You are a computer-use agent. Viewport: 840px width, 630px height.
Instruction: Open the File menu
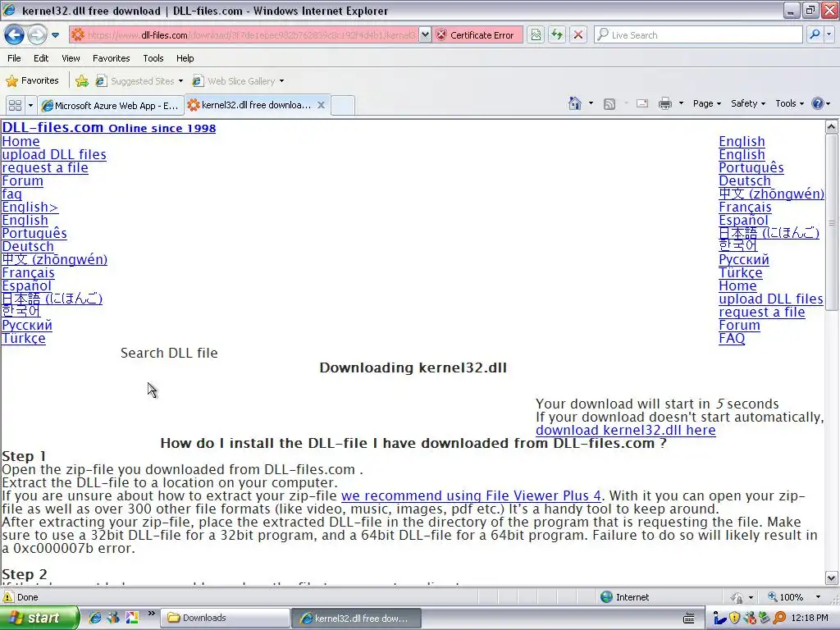pos(15,58)
